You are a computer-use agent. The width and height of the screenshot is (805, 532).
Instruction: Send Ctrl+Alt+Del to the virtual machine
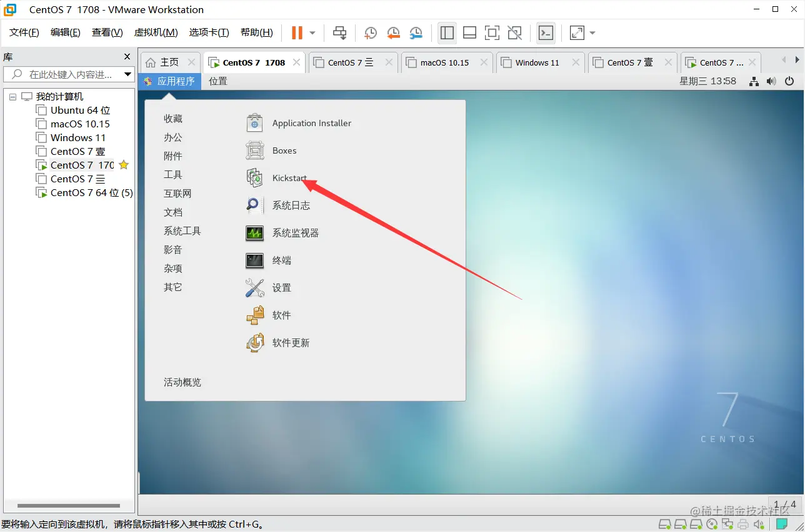(x=339, y=32)
